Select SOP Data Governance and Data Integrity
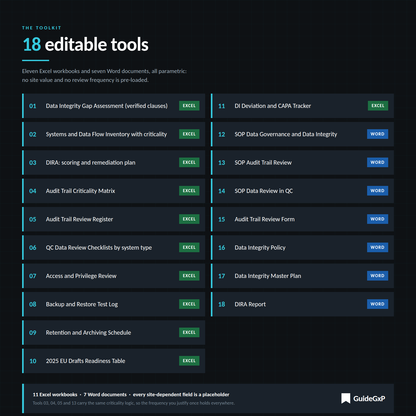This screenshot has height=416, width=416. pyautogui.click(x=302, y=134)
